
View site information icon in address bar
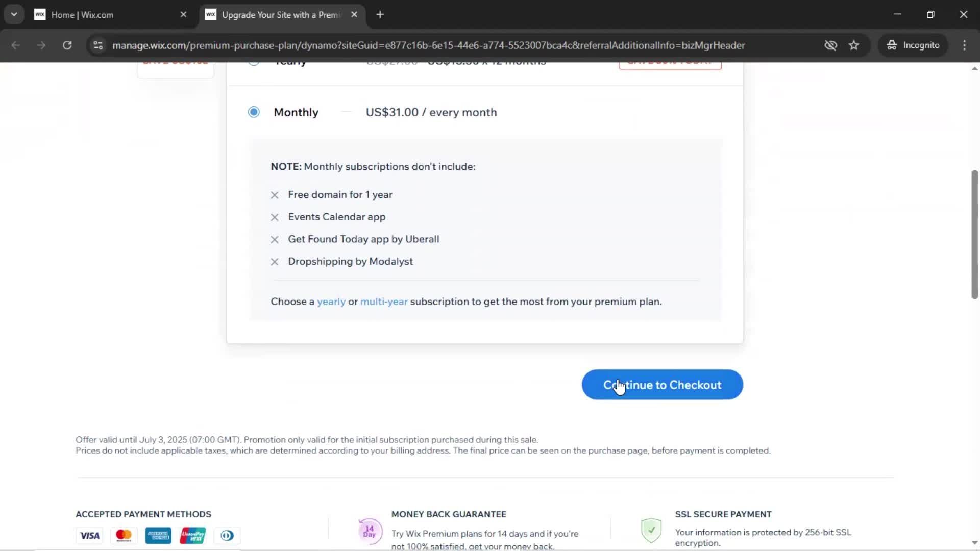(98, 45)
